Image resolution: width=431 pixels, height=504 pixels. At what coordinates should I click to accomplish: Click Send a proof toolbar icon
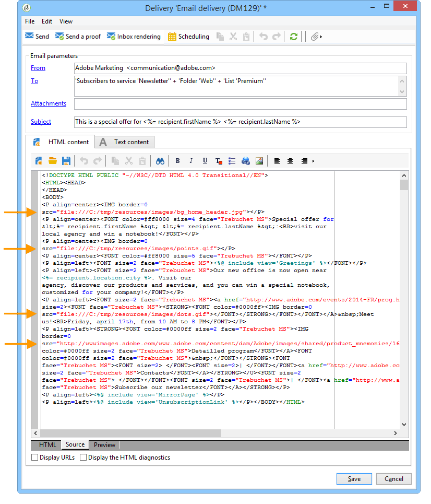pyautogui.click(x=59, y=37)
